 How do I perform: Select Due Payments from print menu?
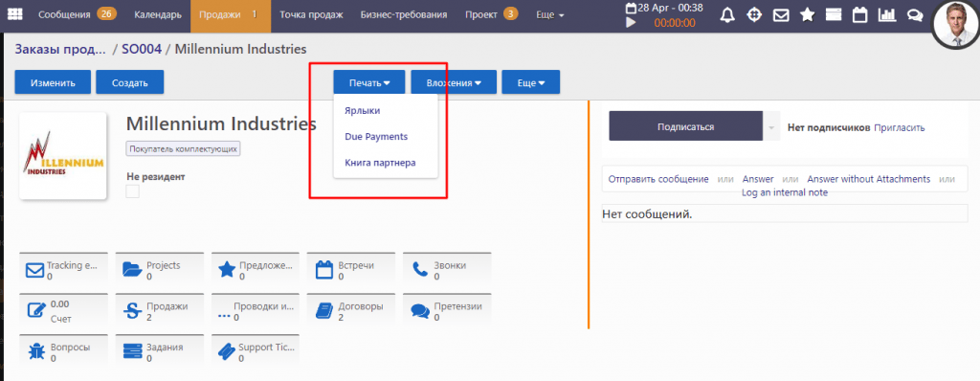click(376, 136)
